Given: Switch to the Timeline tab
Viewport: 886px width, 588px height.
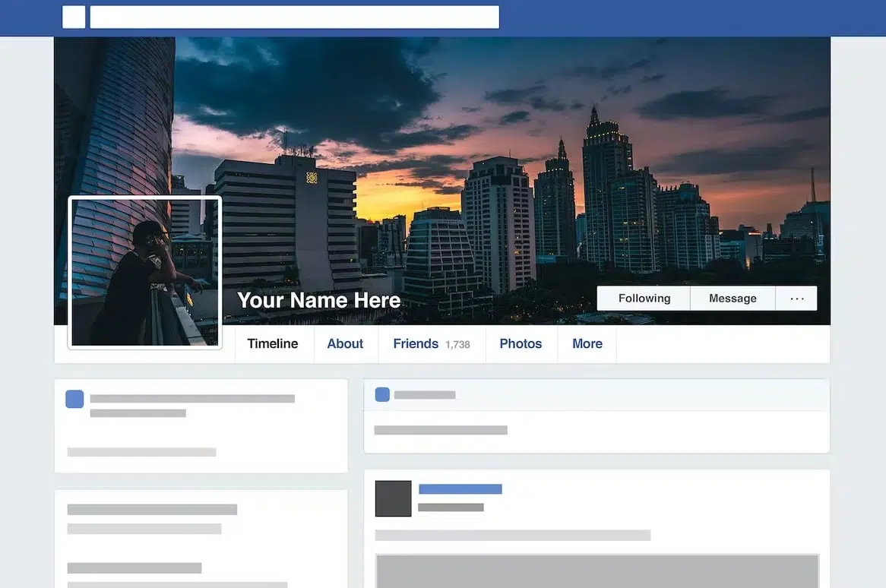Looking at the screenshot, I should click(x=272, y=344).
